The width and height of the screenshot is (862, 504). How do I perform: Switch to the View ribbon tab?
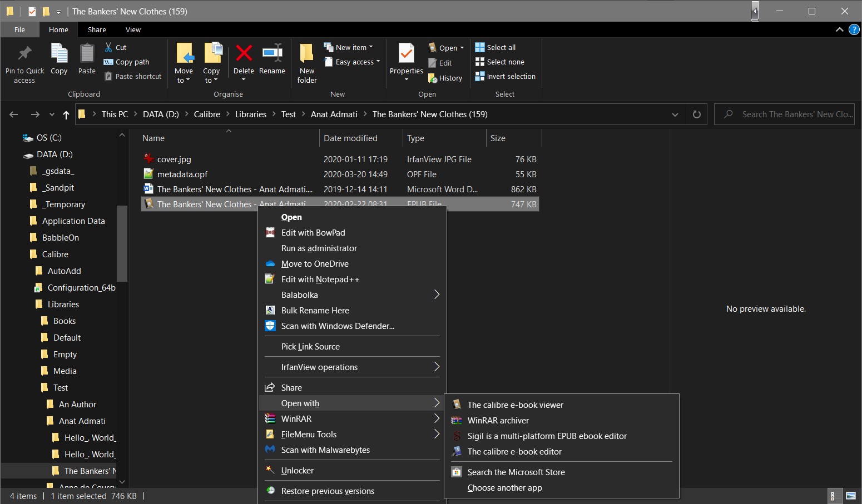[133, 29]
